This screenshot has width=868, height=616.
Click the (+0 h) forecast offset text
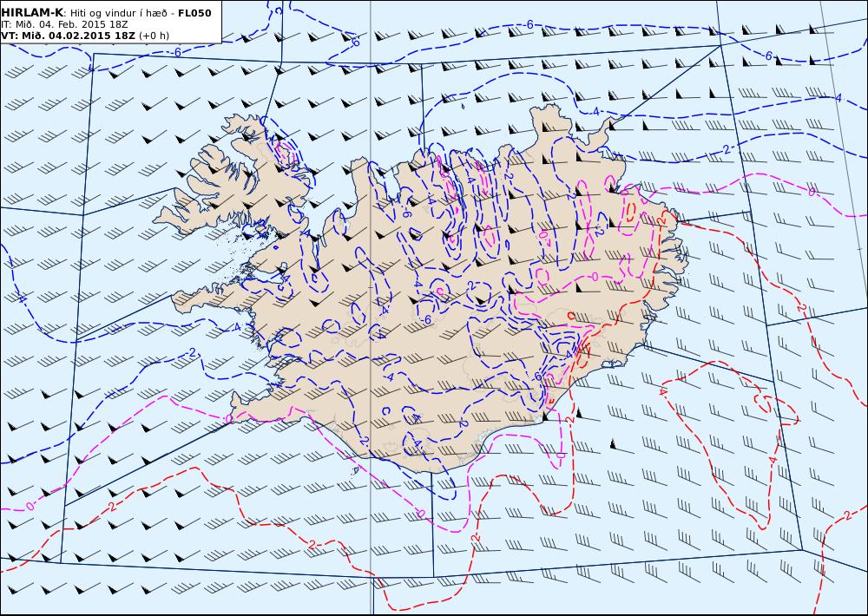point(154,36)
